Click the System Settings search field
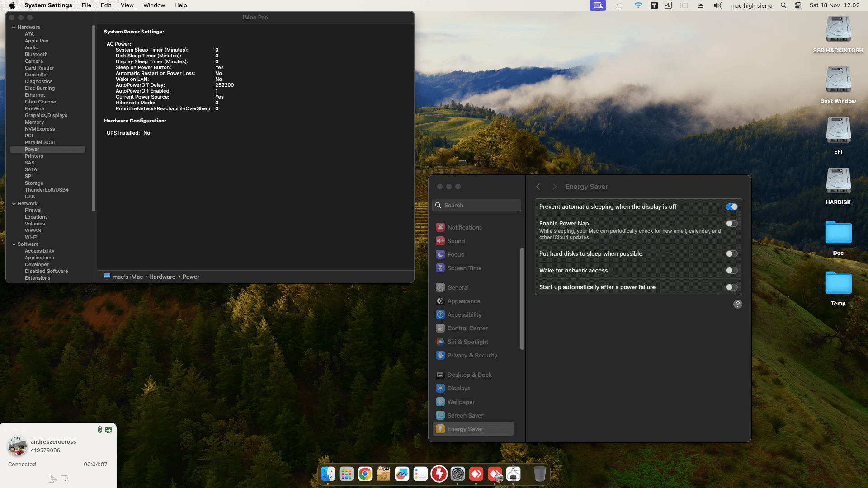This screenshot has width=868, height=488. point(476,205)
